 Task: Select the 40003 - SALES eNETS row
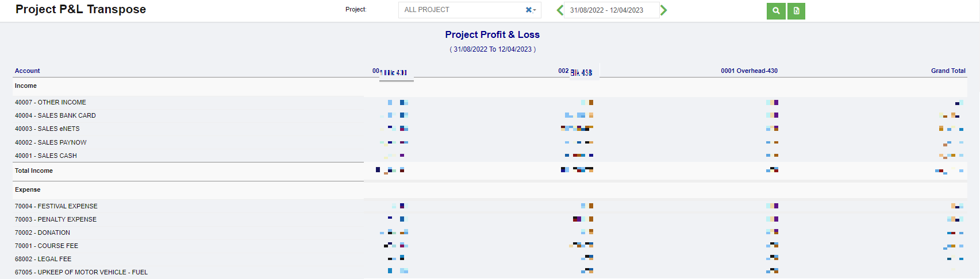tap(47, 129)
